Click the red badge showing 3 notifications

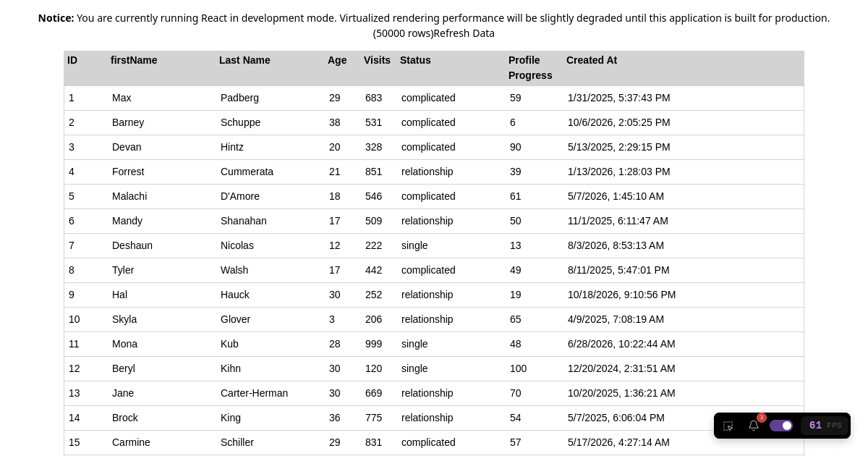[762, 418]
